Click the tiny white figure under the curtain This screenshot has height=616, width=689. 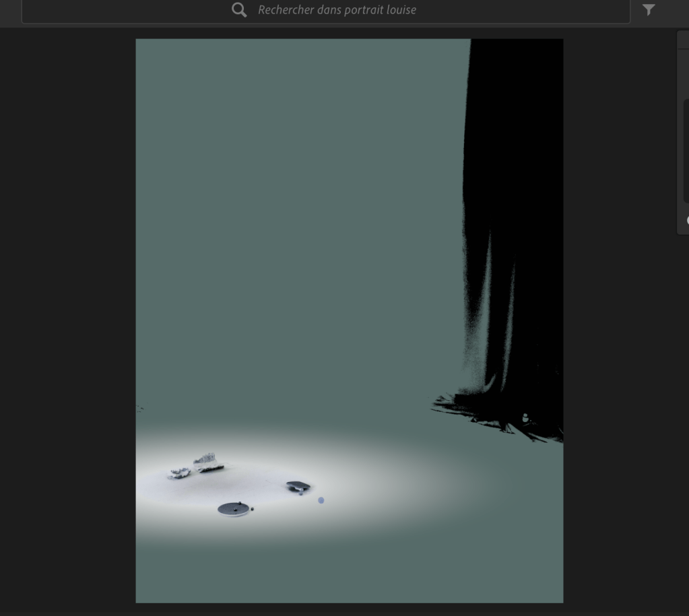525,418
